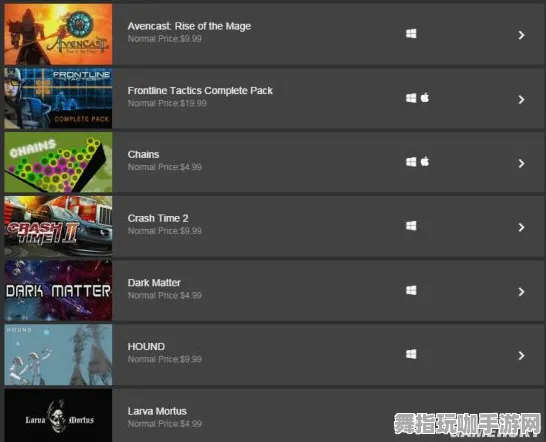Open Avencast: Rise of the Mage title
546x442 pixels.
(x=189, y=26)
